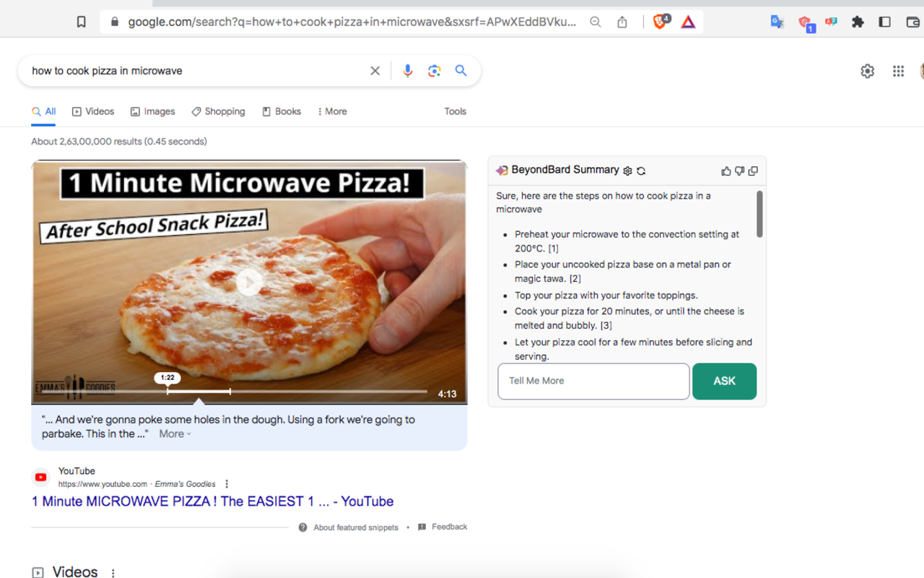The image size is (924, 578).
Task: Click the Feedback link
Action: pos(450,527)
